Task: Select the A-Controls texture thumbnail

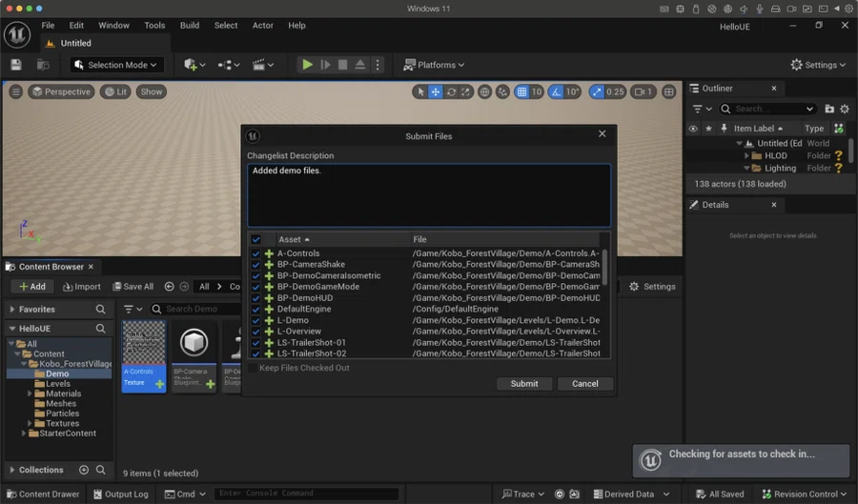Action: tap(144, 355)
